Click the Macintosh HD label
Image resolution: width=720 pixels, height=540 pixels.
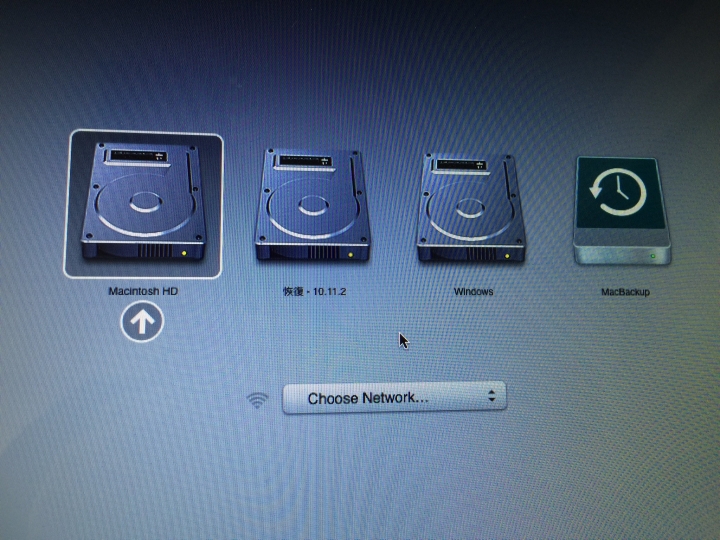click(143, 291)
